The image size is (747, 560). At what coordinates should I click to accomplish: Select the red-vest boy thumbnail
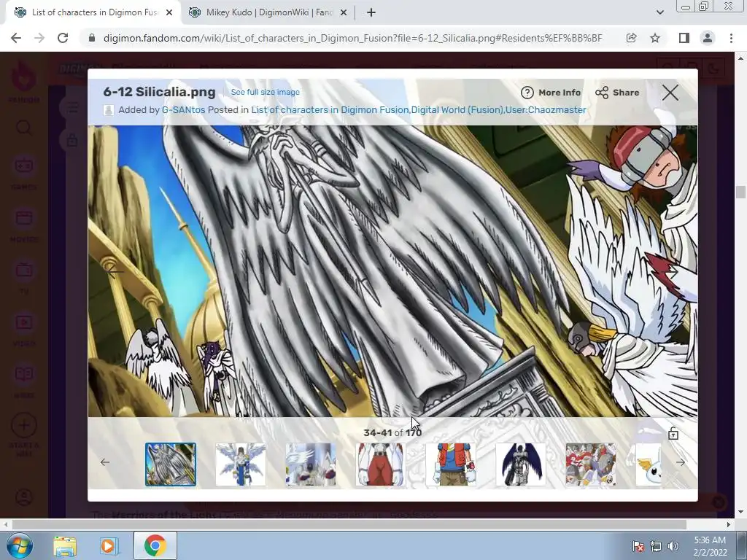pyautogui.click(x=451, y=464)
